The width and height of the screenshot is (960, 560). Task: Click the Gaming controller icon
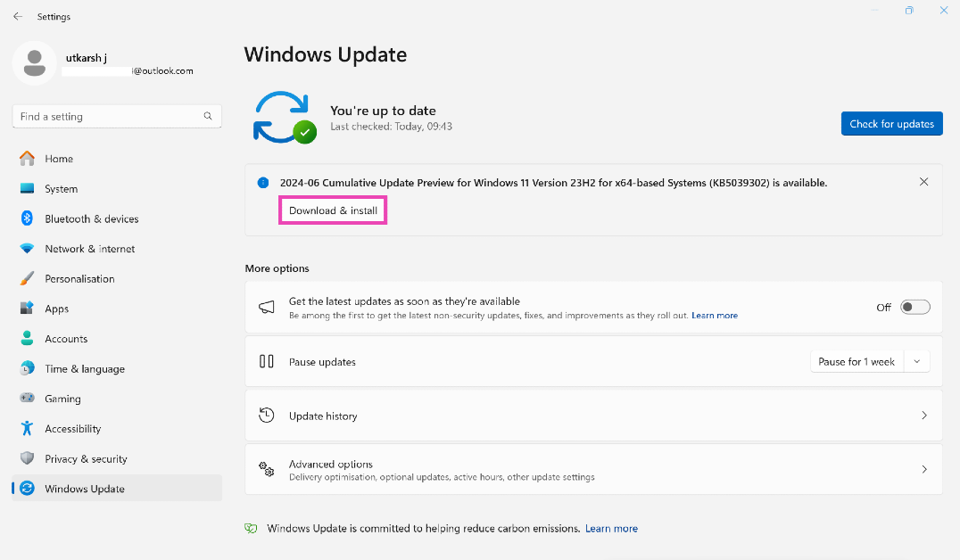pos(27,399)
